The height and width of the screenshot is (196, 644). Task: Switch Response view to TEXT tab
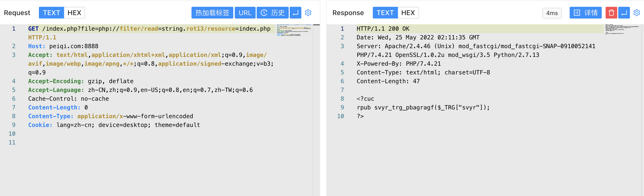tap(385, 13)
